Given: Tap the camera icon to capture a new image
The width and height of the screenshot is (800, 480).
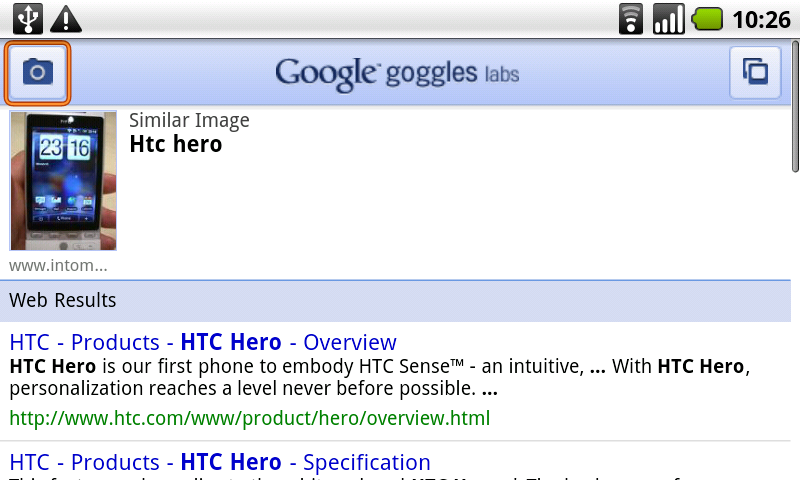Looking at the screenshot, I should click(x=38, y=72).
